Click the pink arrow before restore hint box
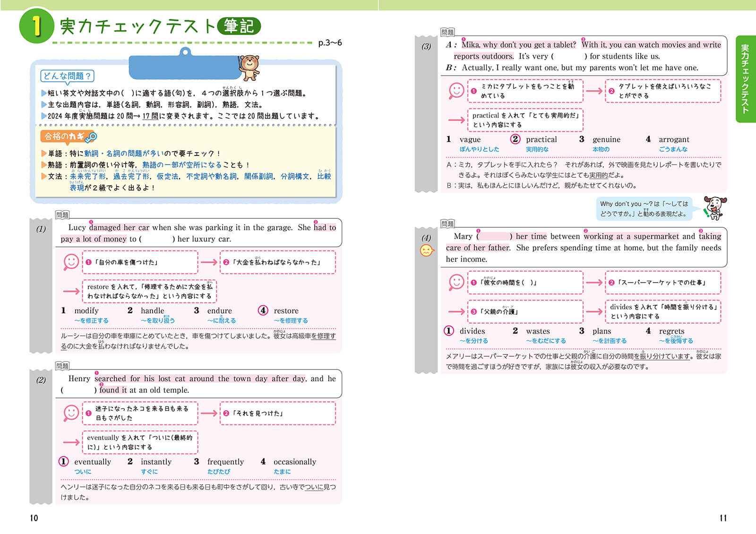Screen dimensions: 756x534 pos(71,291)
